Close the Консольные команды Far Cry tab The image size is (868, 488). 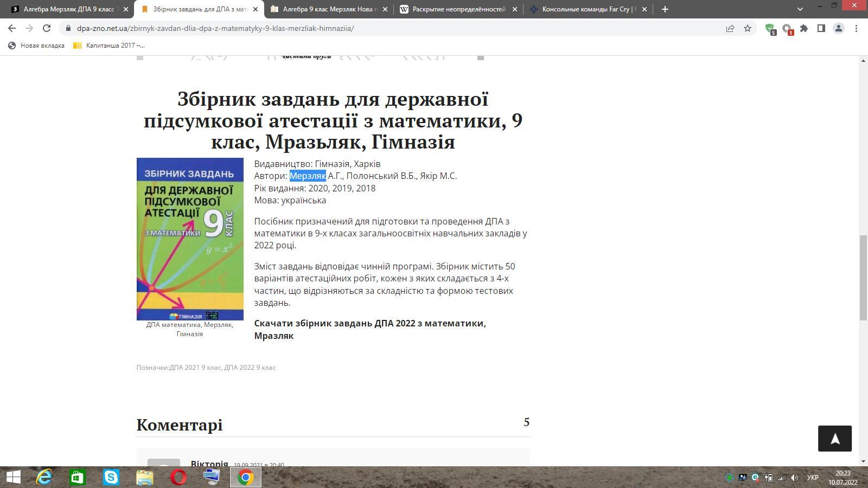pos(644,9)
